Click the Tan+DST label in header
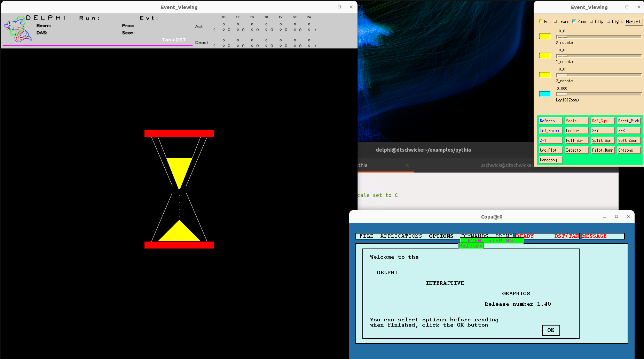 click(174, 40)
